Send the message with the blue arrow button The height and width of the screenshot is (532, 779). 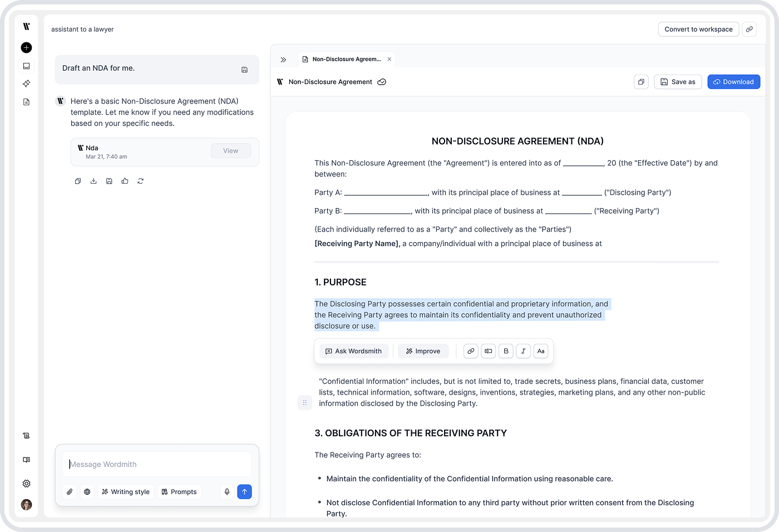(244, 492)
